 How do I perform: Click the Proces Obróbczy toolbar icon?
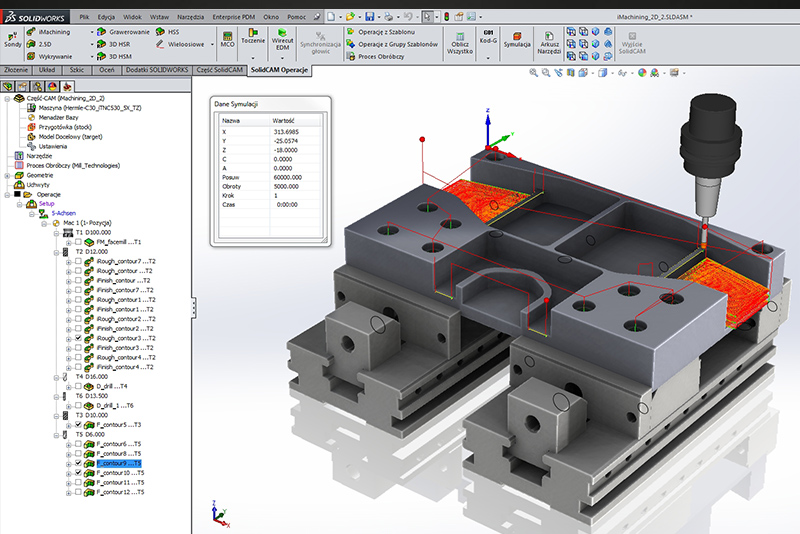[351, 57]
